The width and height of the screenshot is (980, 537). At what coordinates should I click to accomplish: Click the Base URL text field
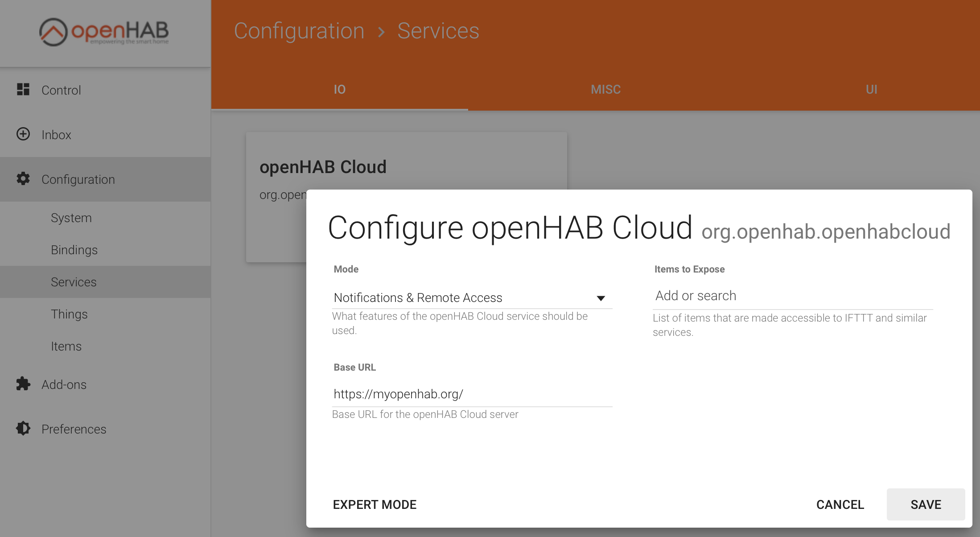472,394
